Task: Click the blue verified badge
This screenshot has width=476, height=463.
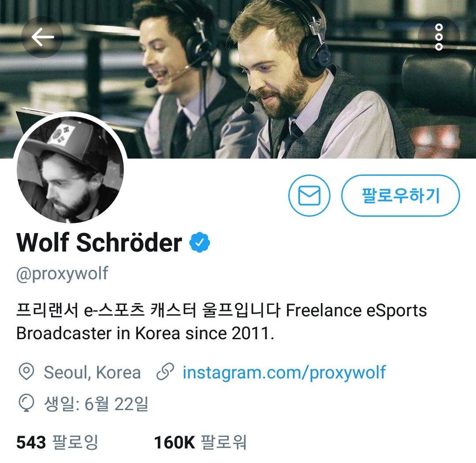Action: point(200,242)
